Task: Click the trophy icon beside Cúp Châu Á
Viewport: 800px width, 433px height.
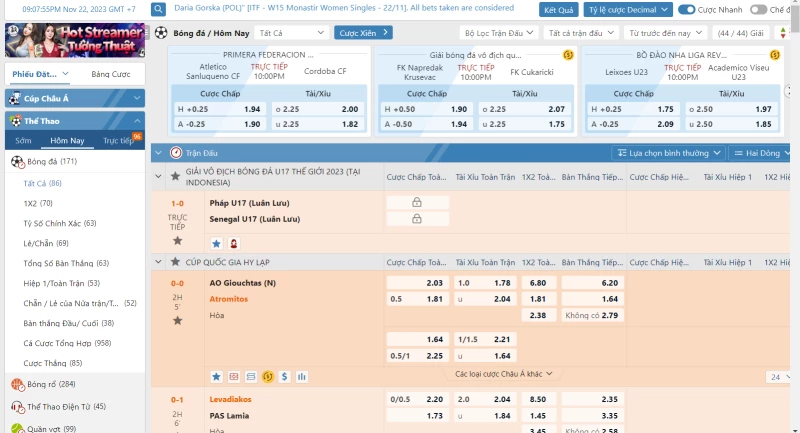Action: click(x=15, y=98)
